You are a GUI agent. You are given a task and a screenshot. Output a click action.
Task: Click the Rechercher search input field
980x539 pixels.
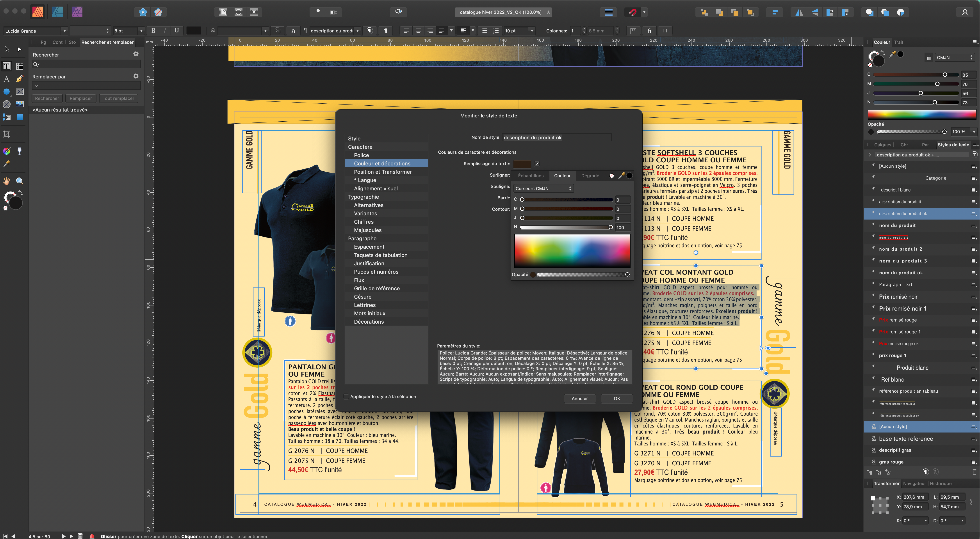tap(86, 64)
